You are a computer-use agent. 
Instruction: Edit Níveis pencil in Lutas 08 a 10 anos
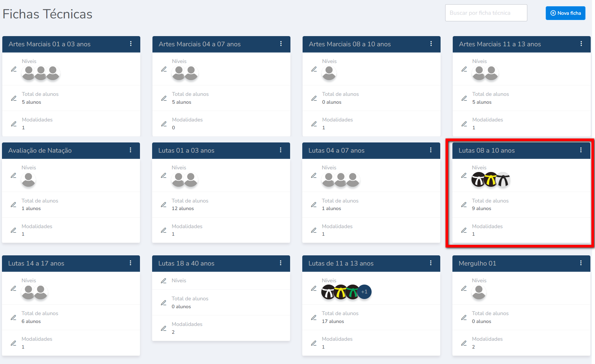(x=464, y=176)
